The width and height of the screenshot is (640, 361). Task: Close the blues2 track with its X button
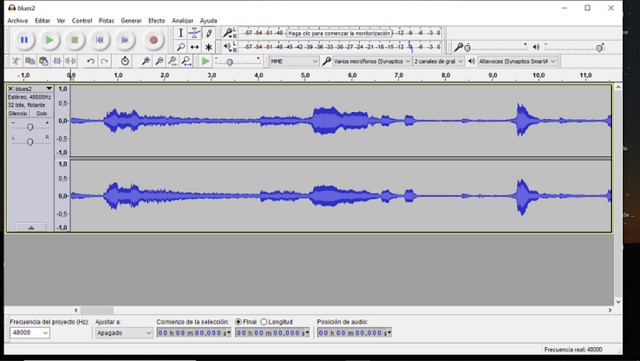[x=11, y=89]
